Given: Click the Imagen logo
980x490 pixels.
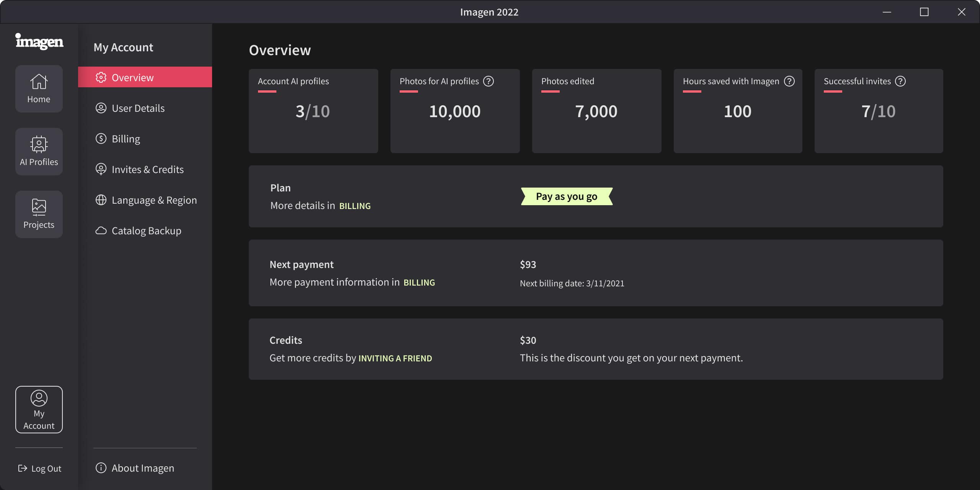Looking at the screenshot, I should (x=39, y=41).
